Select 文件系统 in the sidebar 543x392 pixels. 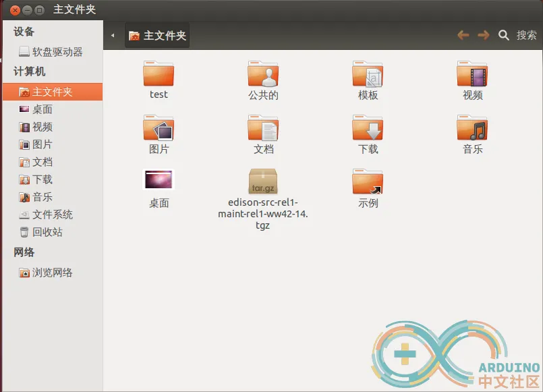coord(52,215)
